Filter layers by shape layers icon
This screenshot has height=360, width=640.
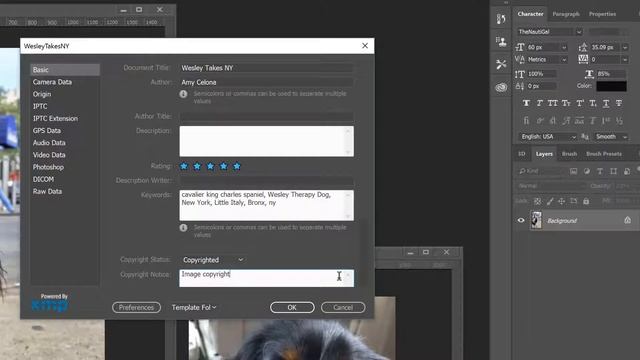pos(613,171)
